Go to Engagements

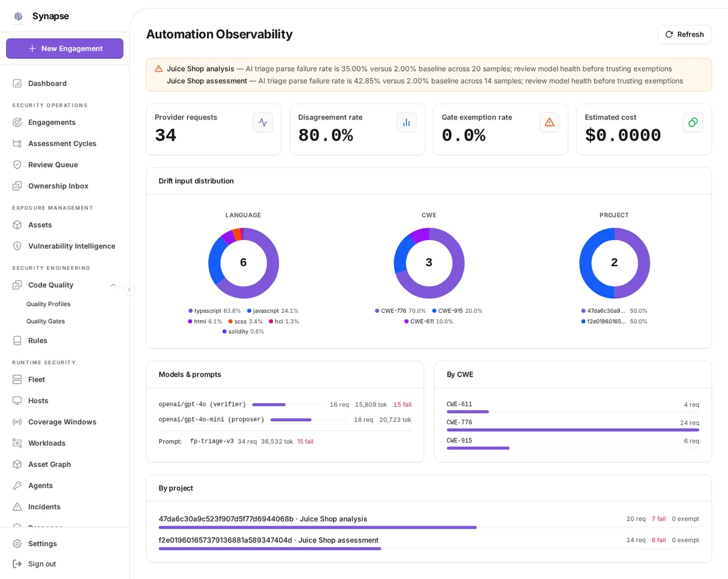click(x=64, y=122)
